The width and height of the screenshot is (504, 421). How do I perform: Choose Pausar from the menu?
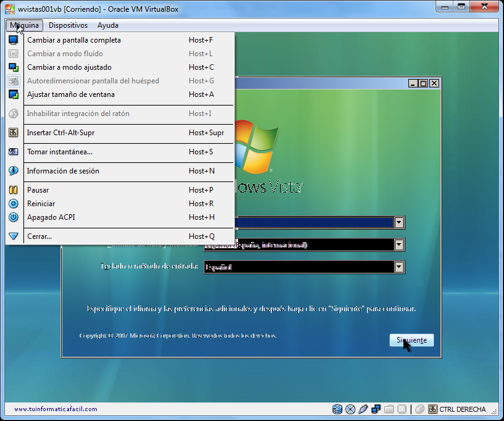(120, 190)
